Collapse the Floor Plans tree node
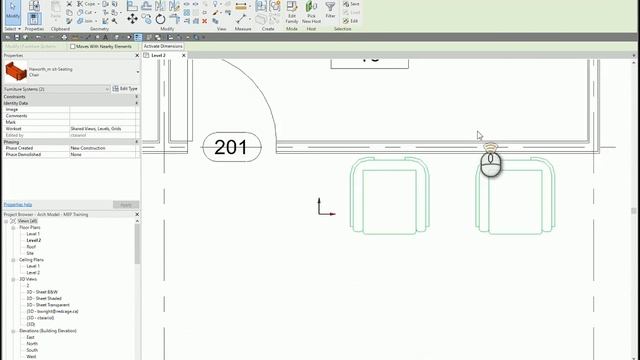The height and width of the screenshot is (360, 640). coord(13,227)
